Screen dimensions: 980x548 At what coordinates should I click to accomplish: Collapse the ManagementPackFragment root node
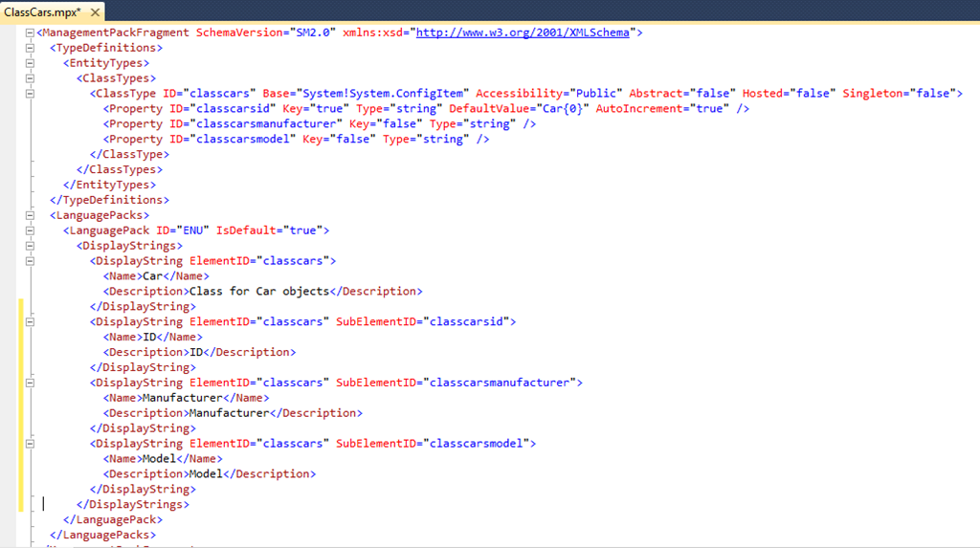point(31,33)
